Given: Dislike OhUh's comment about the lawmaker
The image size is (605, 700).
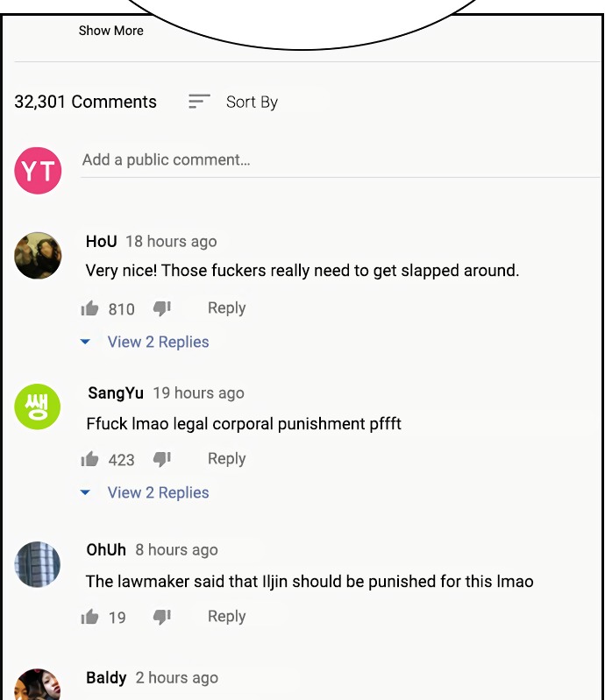Looking at the screenshot, I should [x=161, y=617].
